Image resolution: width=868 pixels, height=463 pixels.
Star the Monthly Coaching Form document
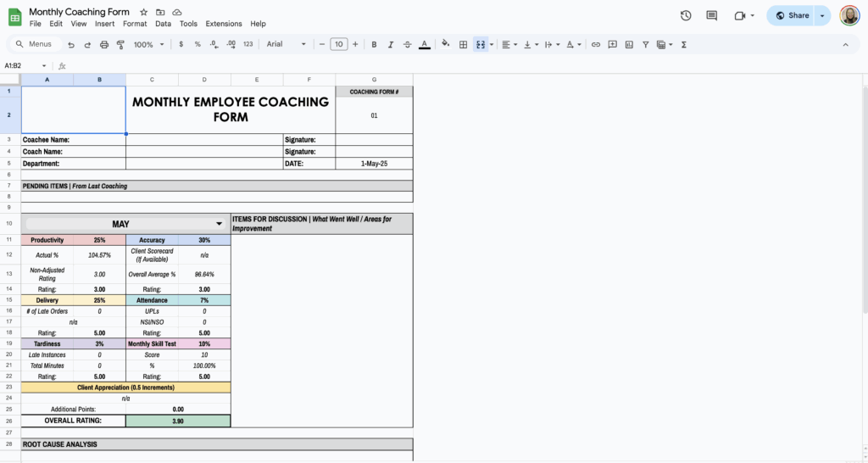(x=144, y=12)
